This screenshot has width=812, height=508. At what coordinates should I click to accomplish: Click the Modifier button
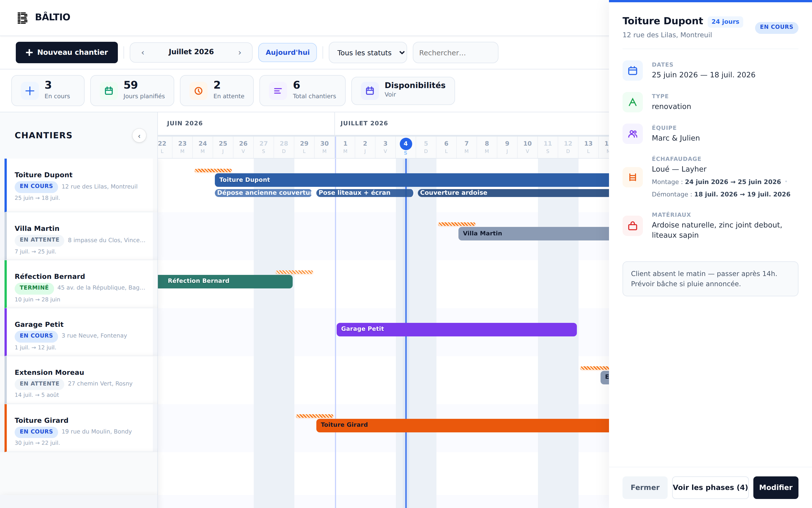pyautogui.click(x=776, y=487)
